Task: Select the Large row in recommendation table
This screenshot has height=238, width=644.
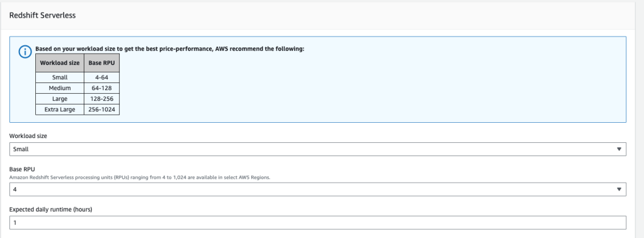Action: [77, 99]
